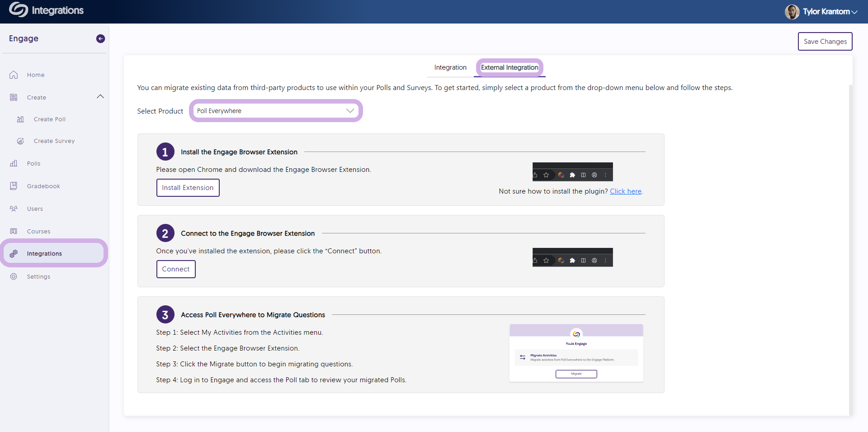Click the Connect button
868x432 pixels.
pyautogui.click(x=176, y=269)
